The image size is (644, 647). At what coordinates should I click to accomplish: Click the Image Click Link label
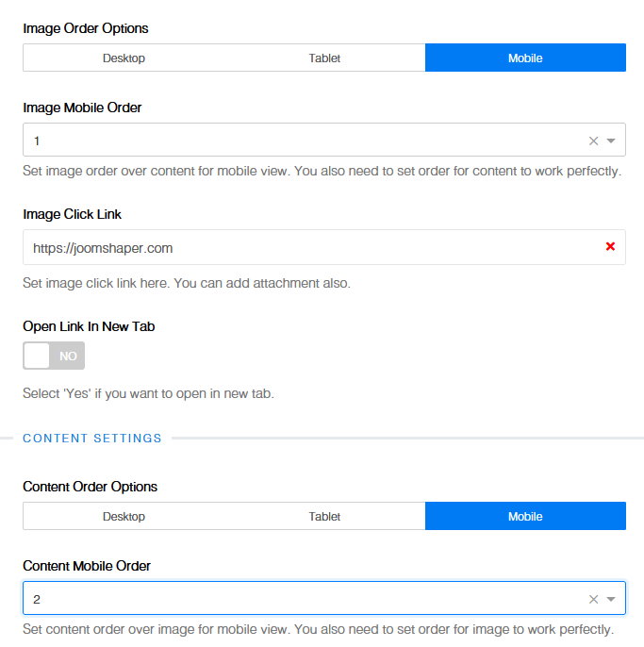tap(72, 214)
